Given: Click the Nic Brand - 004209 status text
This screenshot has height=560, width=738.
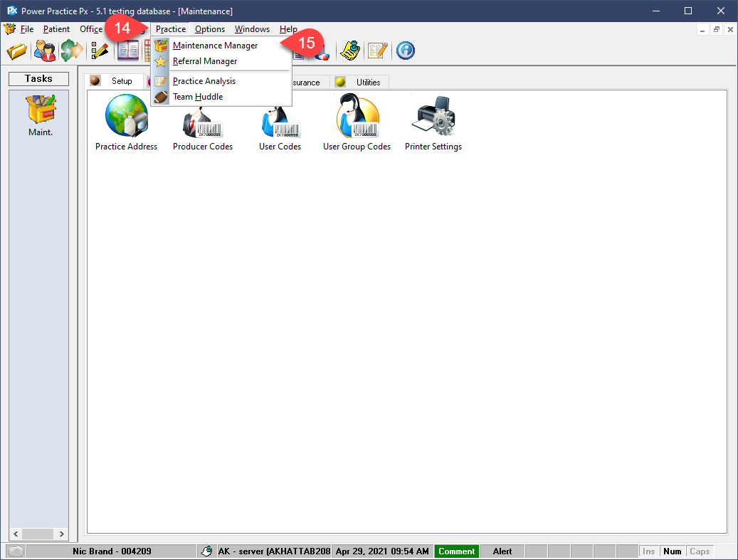Looking at the screenshot, I should tap(112, 551).
